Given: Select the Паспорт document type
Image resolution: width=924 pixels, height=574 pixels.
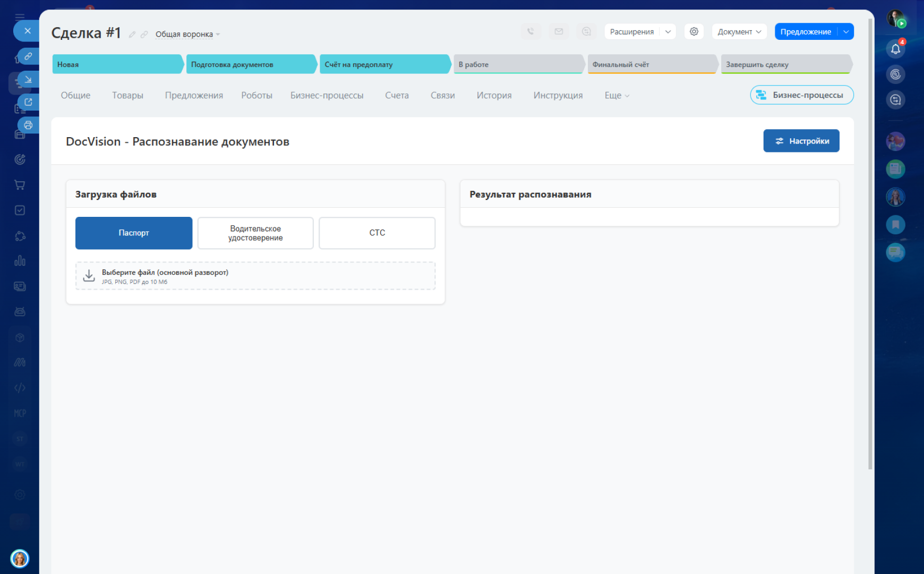Looking at the screenshot, I should (x=134, y=233).
